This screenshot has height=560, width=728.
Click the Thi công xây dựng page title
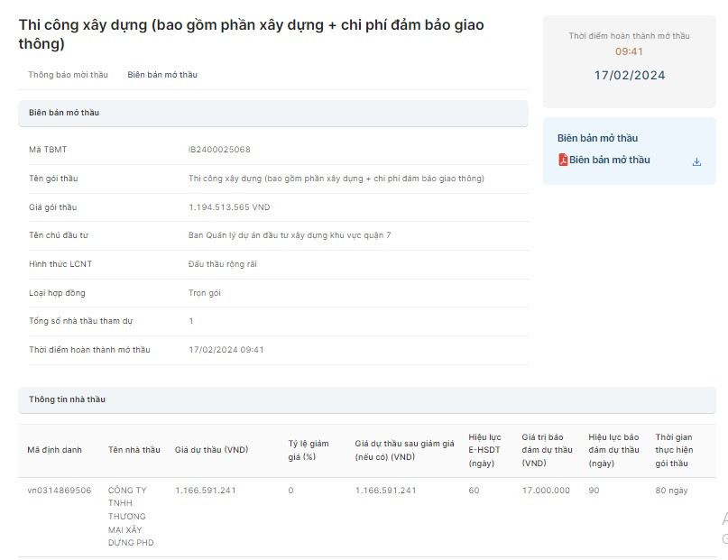tap(251, 33)
